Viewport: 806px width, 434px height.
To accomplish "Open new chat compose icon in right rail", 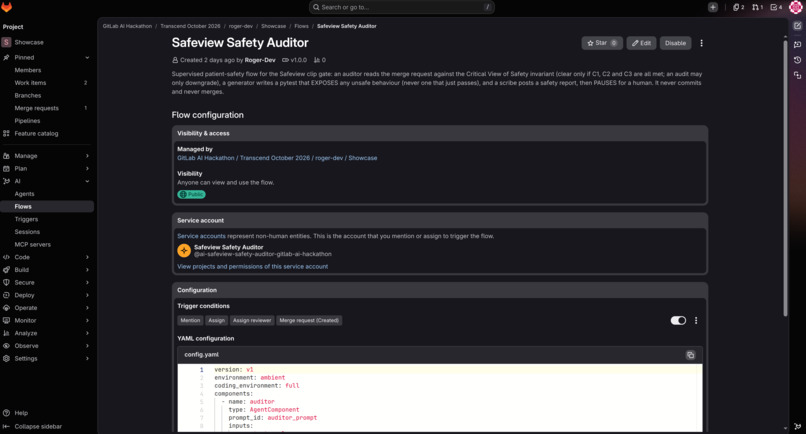I will (797, 26).
